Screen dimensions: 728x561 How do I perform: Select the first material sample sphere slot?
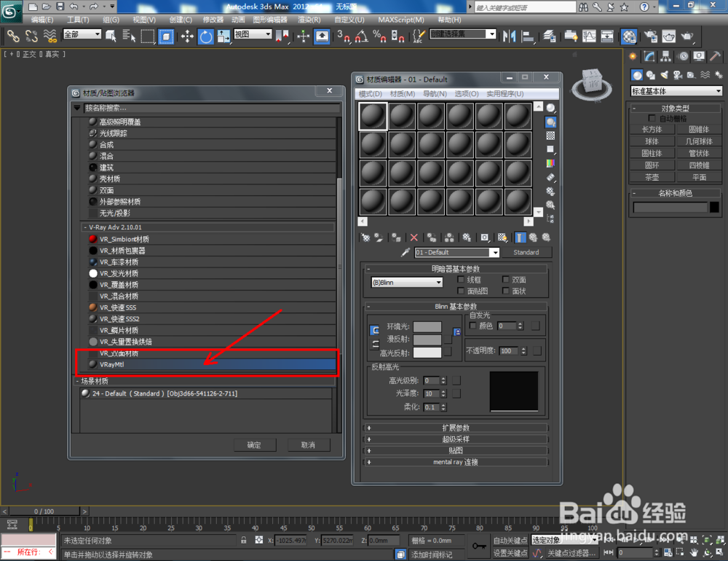tap(373, 116)
